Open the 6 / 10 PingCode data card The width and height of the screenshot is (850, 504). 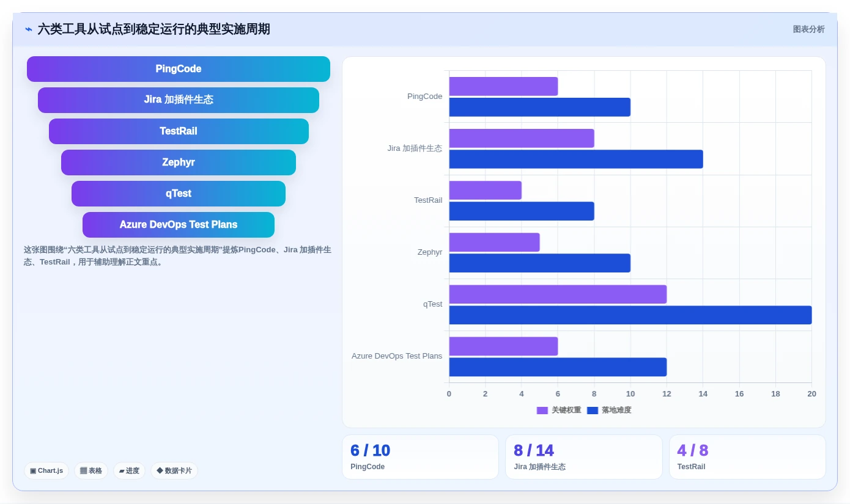tap(420, 457)
